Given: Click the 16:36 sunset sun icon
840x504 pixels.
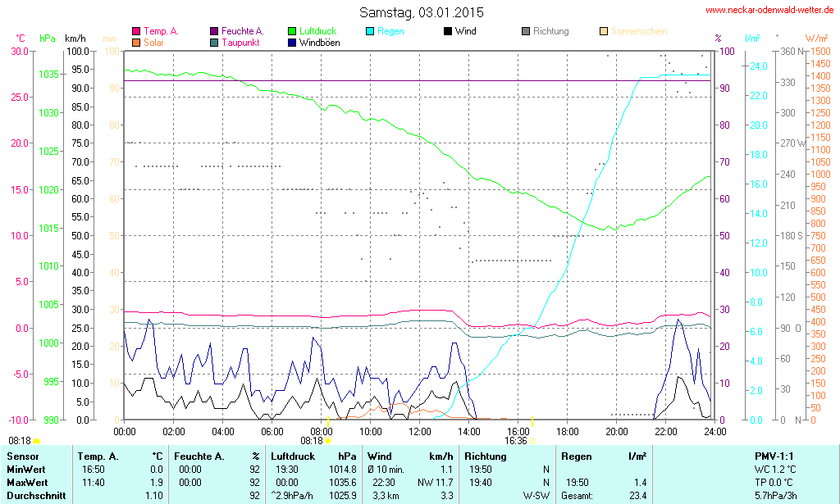Looking at the screenshot, I should (x=532, y=440).
